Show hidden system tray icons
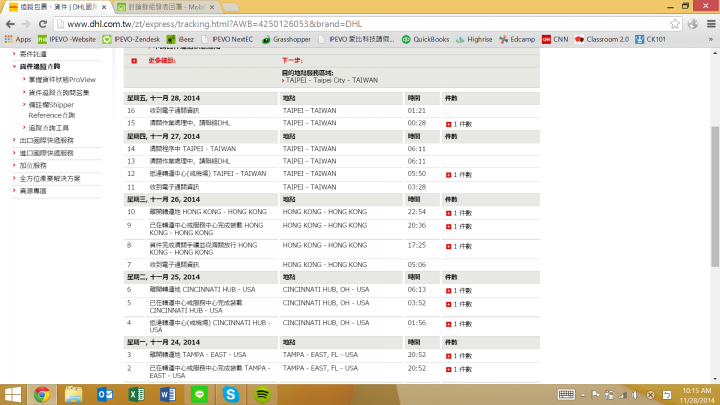720x405 pixels. click(583, 395)
